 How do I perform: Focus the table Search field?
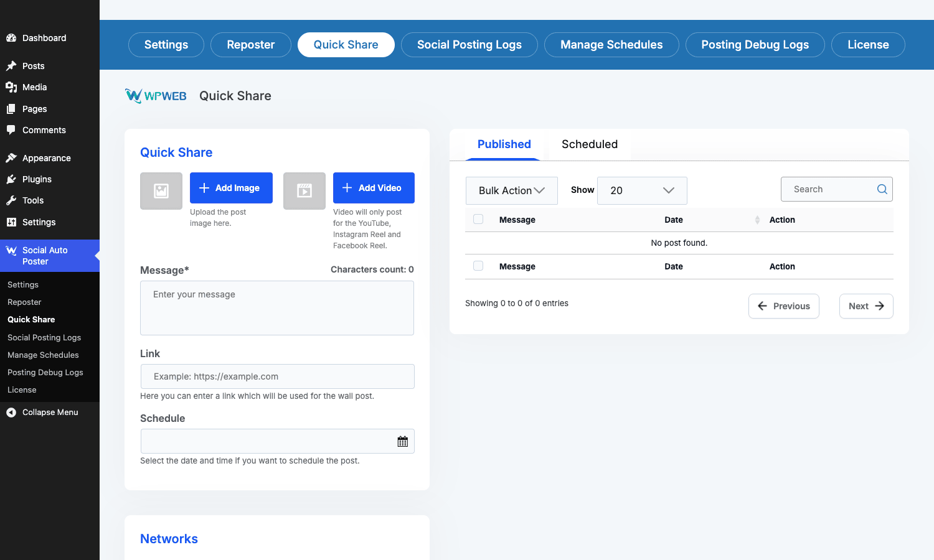click(837, 189)
